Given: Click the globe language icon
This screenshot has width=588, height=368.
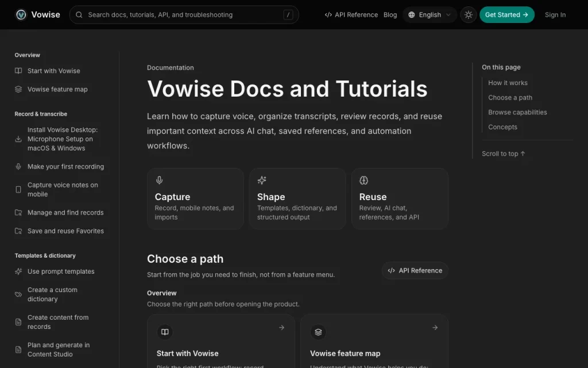Looking at the screenshot, I should click(411, 14).
